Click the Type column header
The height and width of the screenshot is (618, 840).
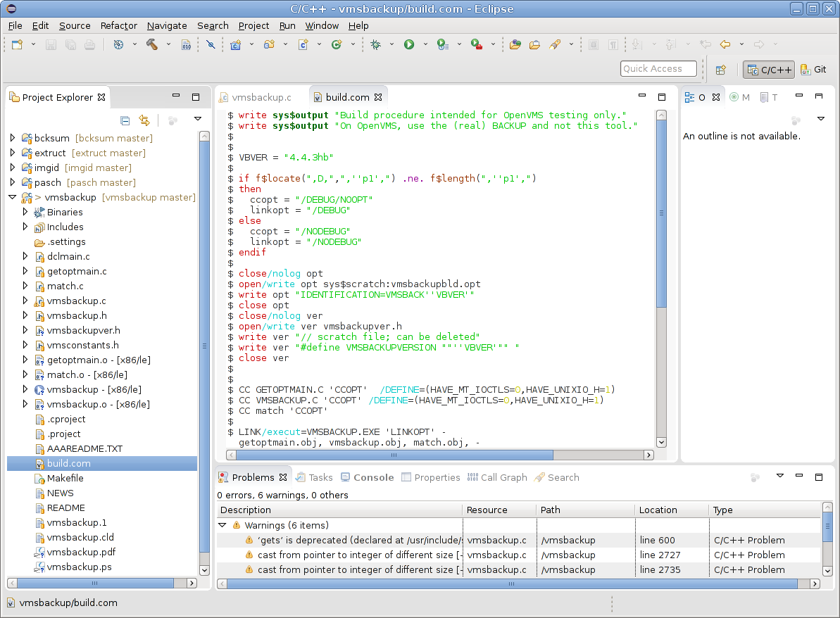[765, 510]
